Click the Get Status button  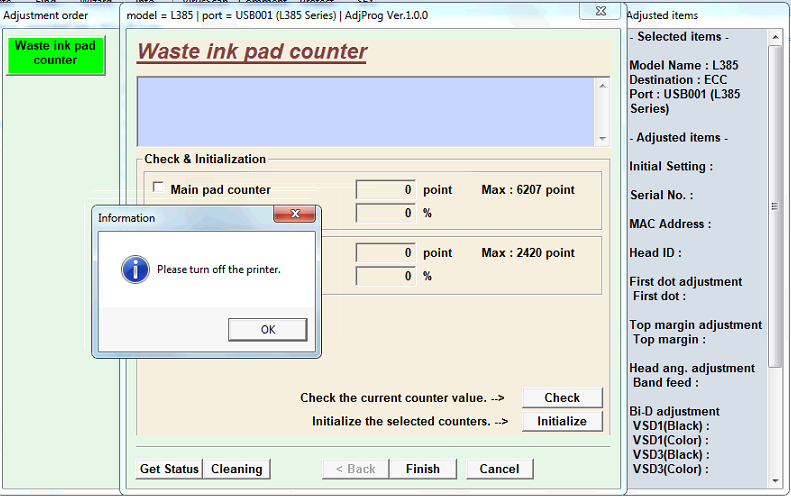click(x=170, y=469)
